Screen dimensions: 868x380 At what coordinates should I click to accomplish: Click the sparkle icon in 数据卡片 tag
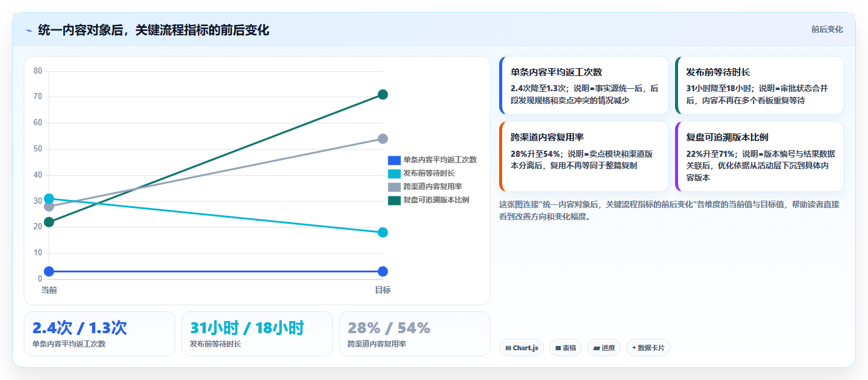click(634, 348)
